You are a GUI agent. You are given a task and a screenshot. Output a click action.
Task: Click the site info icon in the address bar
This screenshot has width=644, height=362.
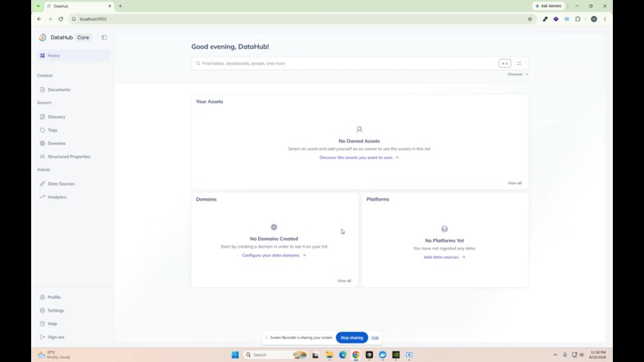click(x=74, y=19)
